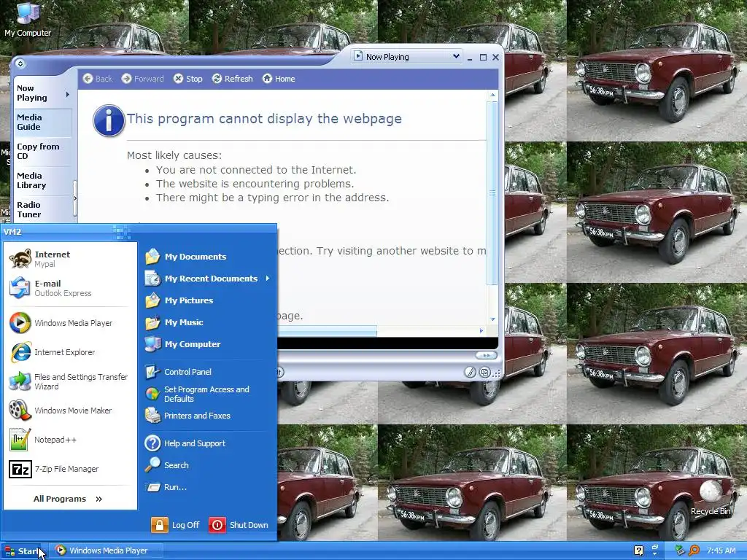Screen dimensions: 747x560
Task: Launch 7-Zip File Manager
Action: click(x=70, y=469)
